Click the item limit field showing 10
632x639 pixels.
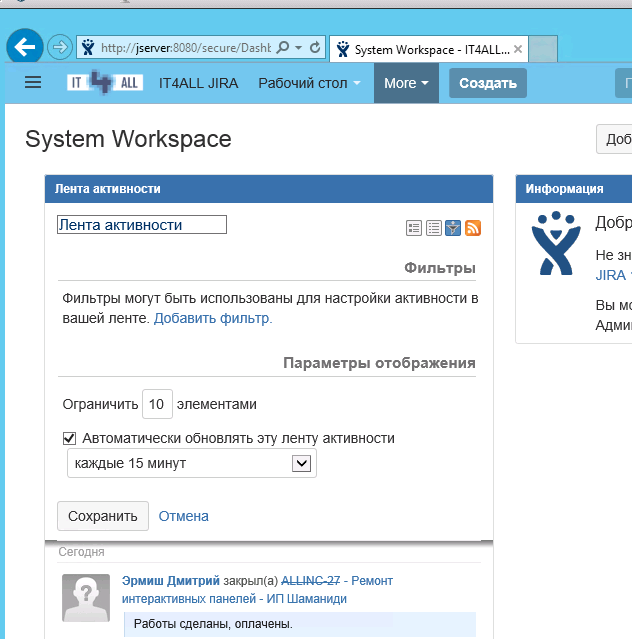(x=157, y=404)
